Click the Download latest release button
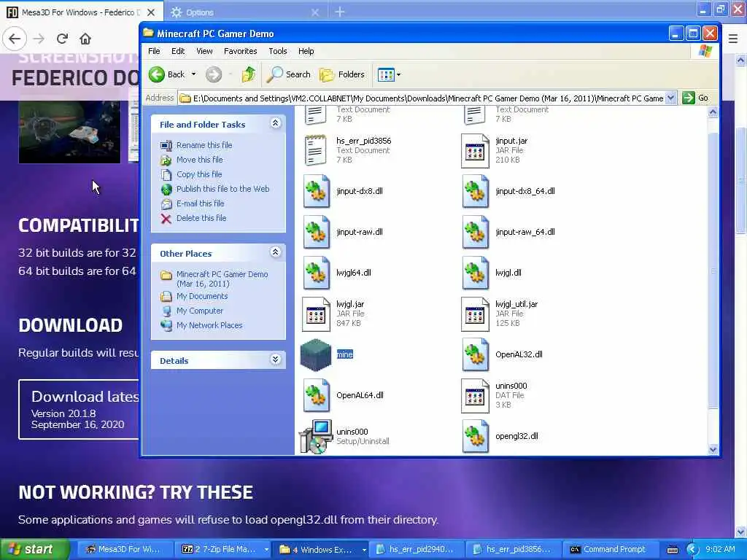Image resolution: width=747 pixels, height=560 pixels. click(79, 410)
